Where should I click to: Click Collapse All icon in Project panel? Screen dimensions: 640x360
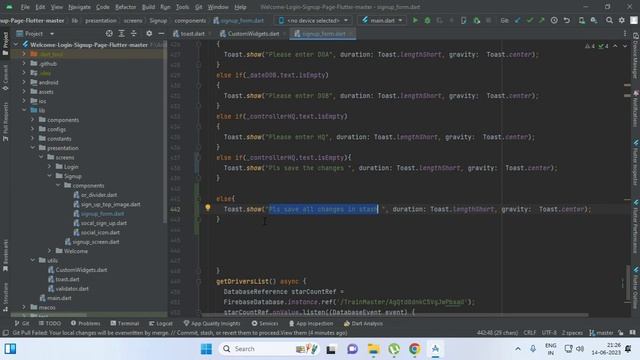[x=133, y=33]
